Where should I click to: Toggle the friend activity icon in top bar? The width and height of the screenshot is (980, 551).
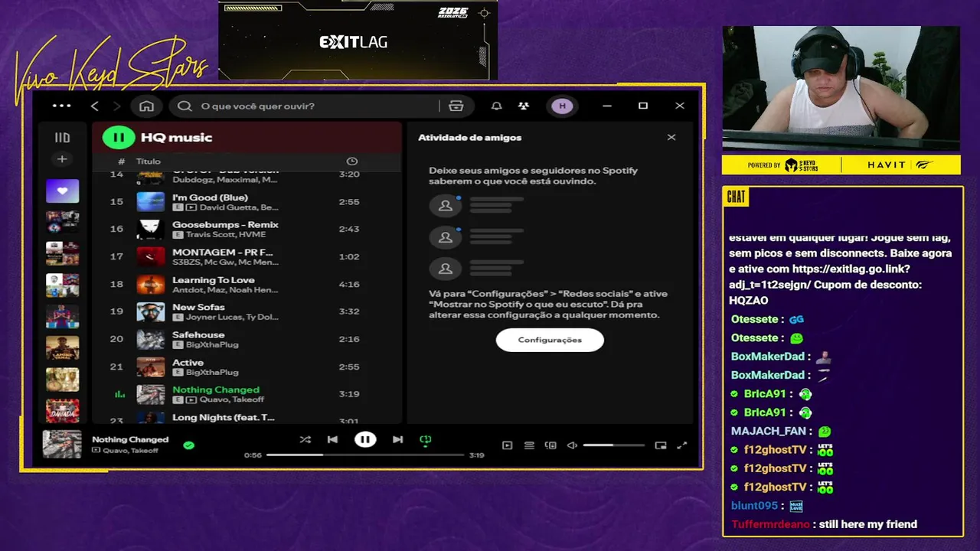tap(523, 106)
